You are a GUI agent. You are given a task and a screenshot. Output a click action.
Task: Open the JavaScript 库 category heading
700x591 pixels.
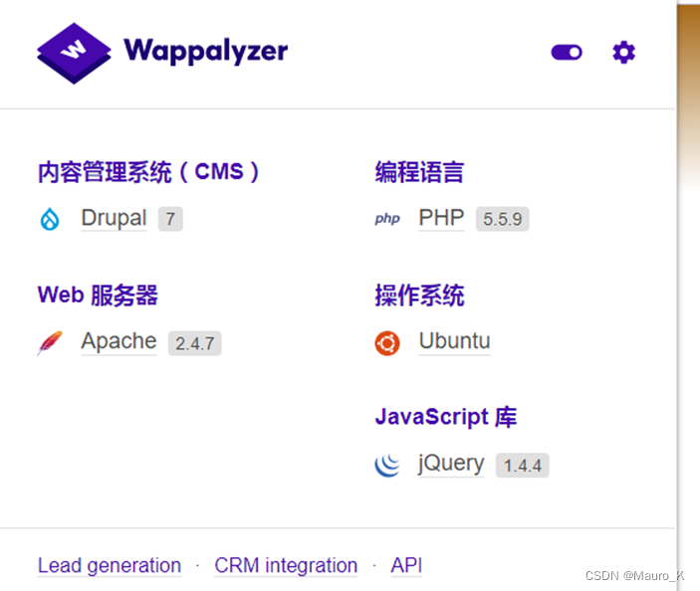445,418
